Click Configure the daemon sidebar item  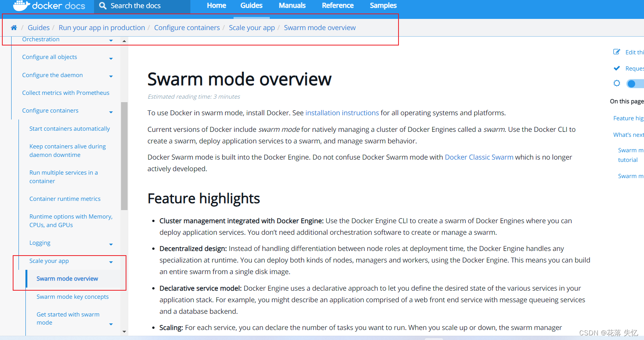[52, 75]
